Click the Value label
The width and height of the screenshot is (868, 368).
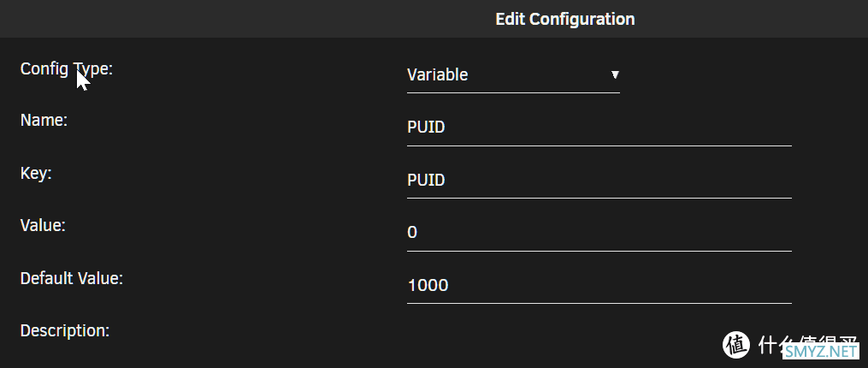click(x=43, y=226)
